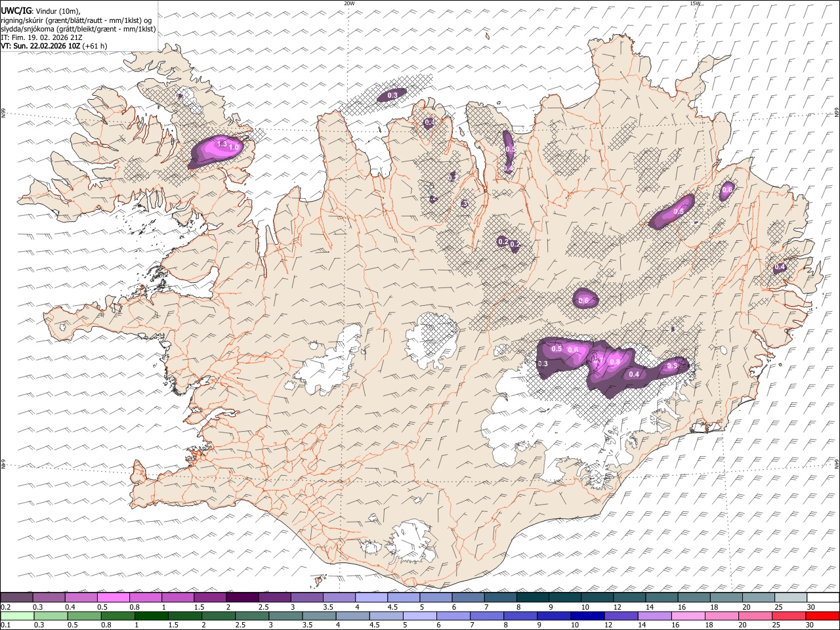This screenshot has width=840, height=630.
Task: Click the pale grey 25 swatch, upper legend row
Action: tap(790, 598)
